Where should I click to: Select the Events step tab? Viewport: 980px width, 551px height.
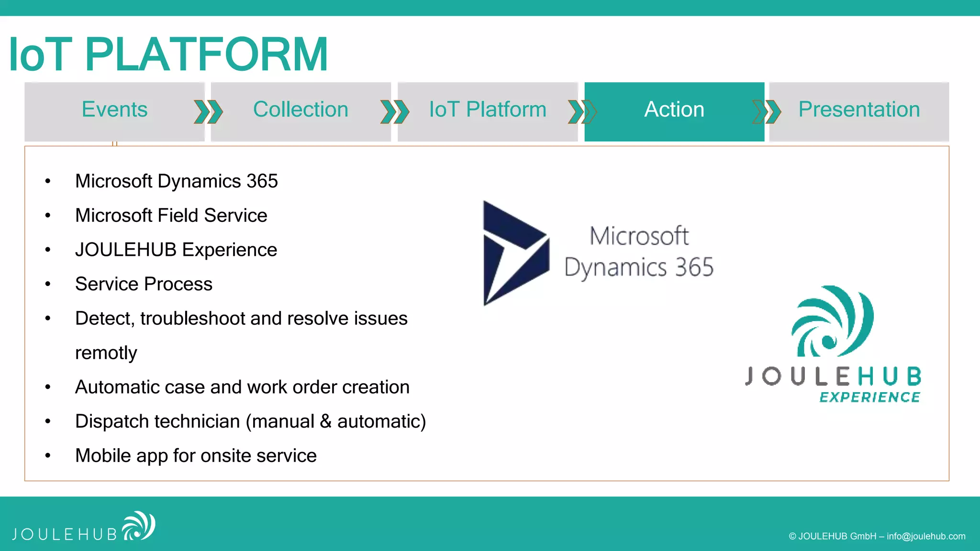[114, 110]
